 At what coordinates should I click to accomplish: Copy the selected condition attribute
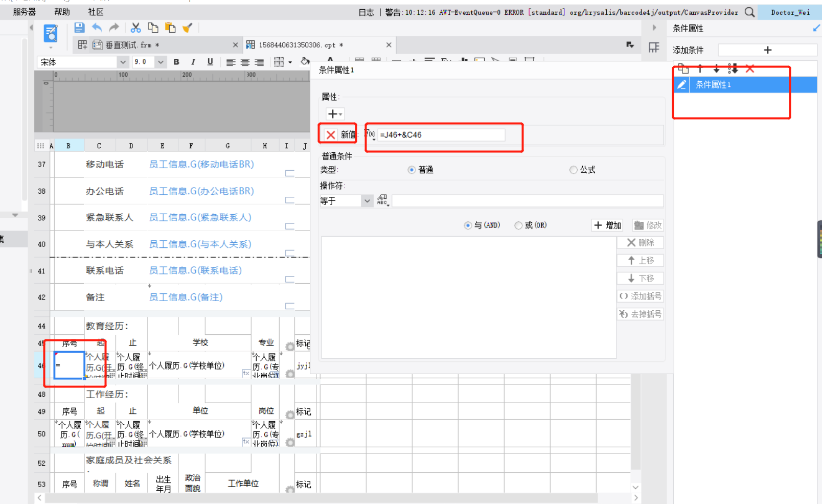[x=683, y=68]
